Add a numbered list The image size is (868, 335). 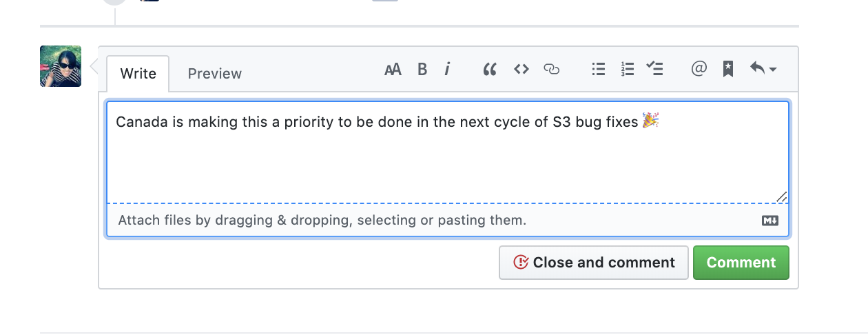(x=628, y=69)
